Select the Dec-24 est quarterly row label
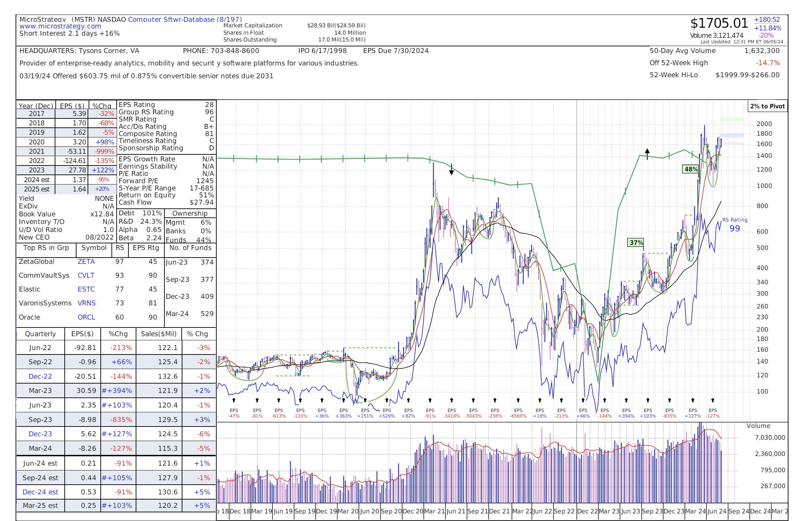The height and width of the screenshot is (521, 812). 40,492
